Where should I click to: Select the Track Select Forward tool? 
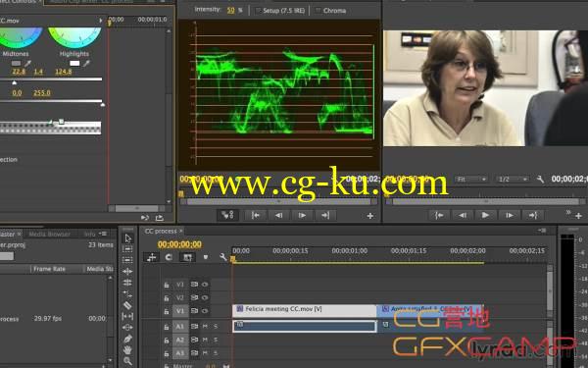[127, 249]
